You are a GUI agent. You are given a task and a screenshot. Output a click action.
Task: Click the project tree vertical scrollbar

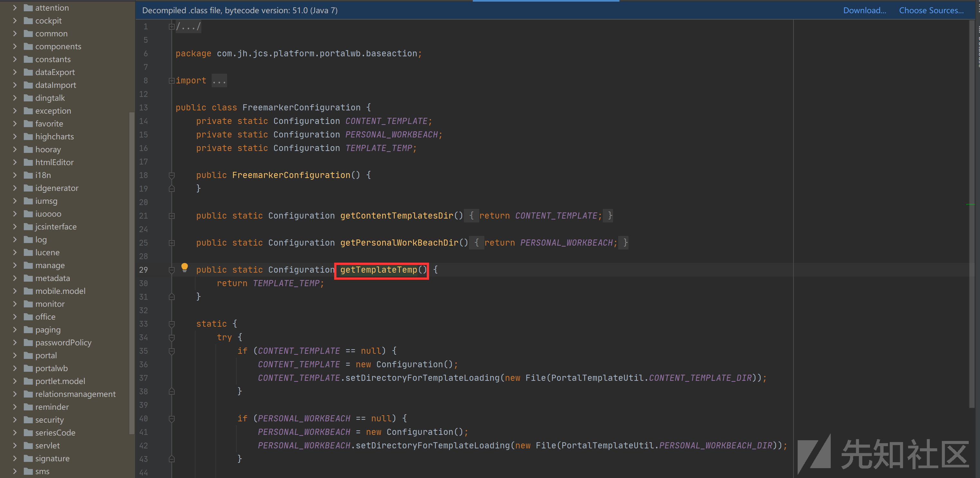(132, 272)
